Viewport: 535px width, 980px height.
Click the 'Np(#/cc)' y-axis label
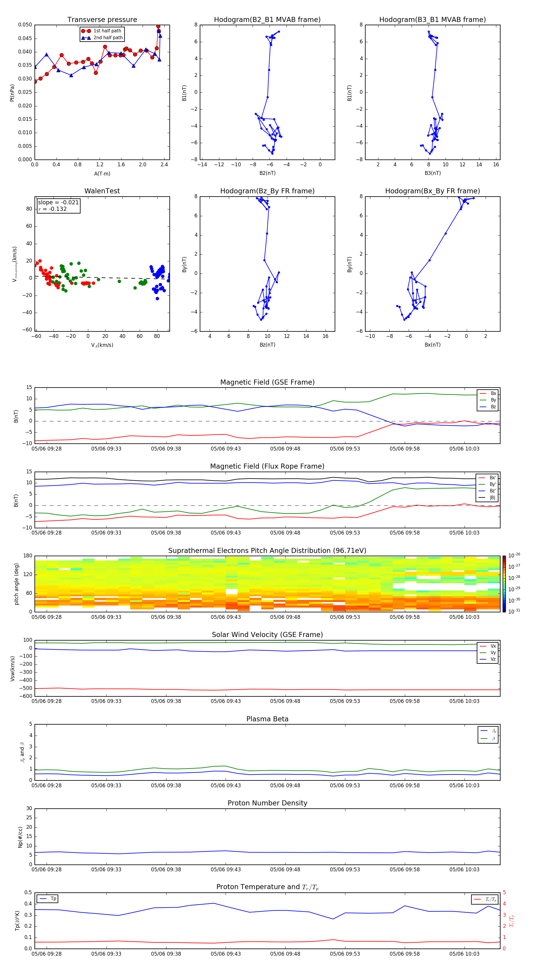click(20, 837)
